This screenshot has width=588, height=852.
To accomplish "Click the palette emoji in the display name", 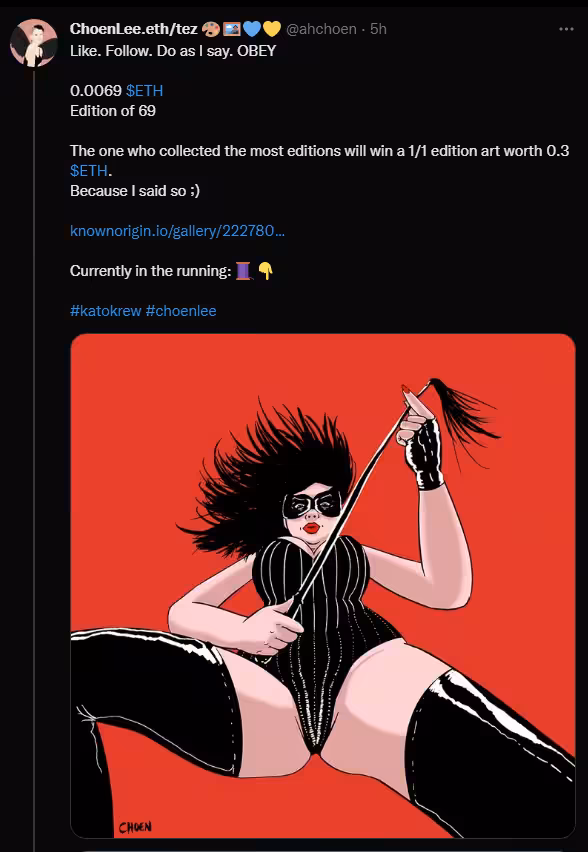I will point(211,29).
